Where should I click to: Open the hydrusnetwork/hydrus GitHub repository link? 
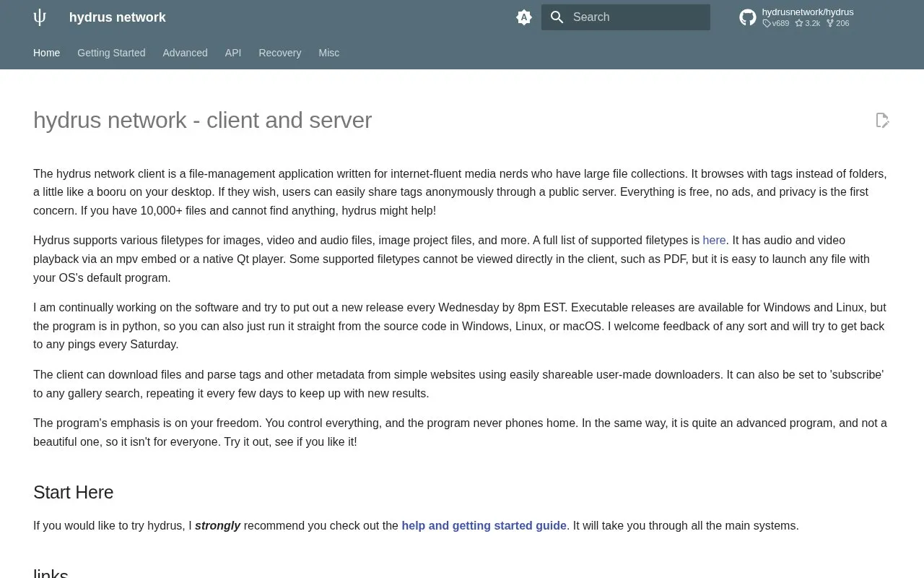[808, 17]
